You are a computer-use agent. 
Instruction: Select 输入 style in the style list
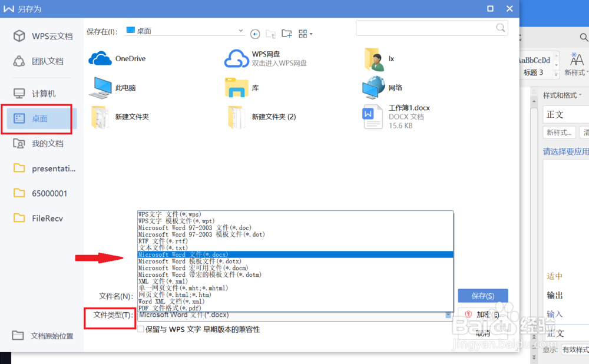pos(554,314)
